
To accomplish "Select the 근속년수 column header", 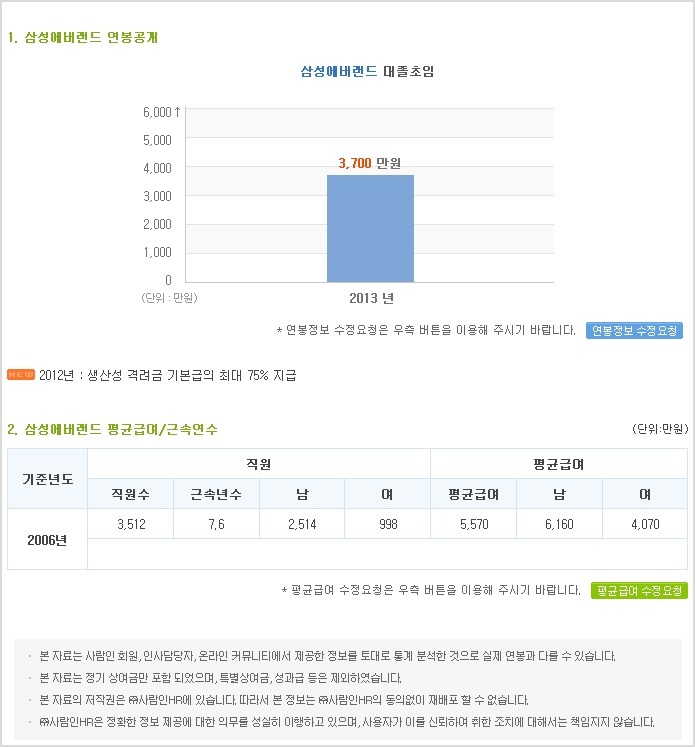I will pos(216,494).
